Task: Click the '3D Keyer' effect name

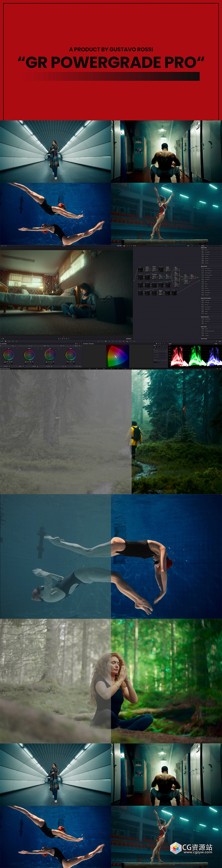Action: [207, 329]
